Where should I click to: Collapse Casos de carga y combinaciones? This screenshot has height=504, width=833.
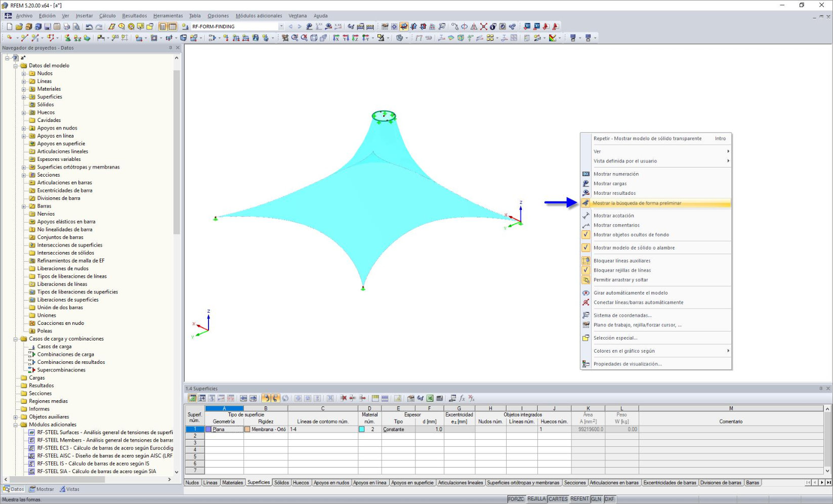pyautogui.click(x=15, y=339)
